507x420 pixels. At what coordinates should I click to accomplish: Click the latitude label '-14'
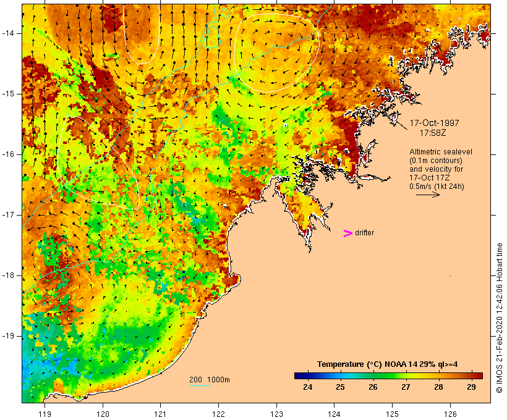pyautogui.click(x=7, y=33)
